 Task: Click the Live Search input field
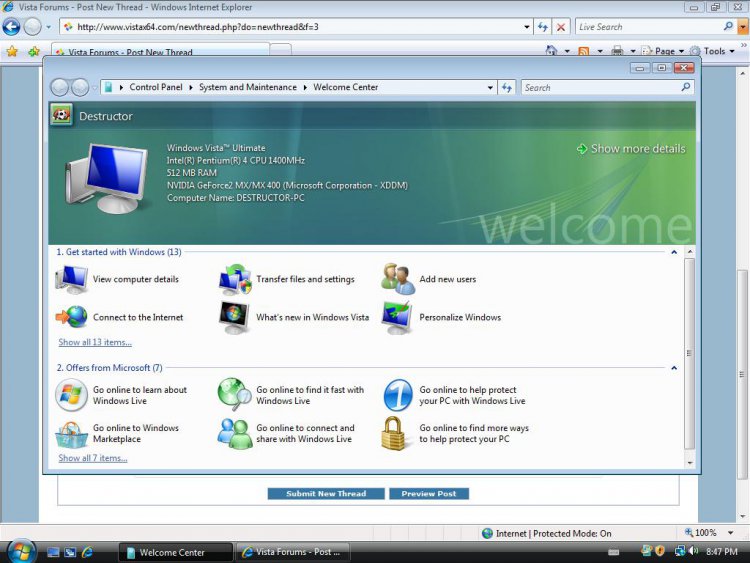(x=648, y=27)
